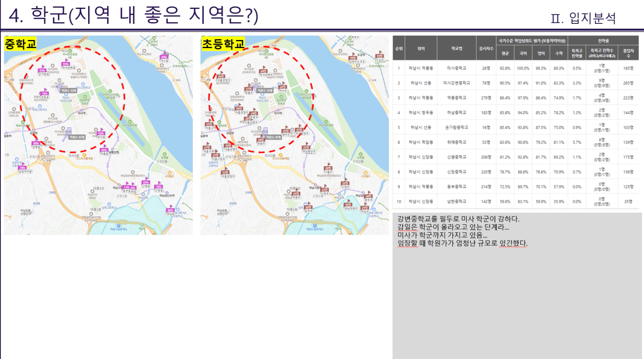644x359 pixels.
Task: Select the yellow 초등학교 map label
Action: pyautogui.click(x=223, y=44)
